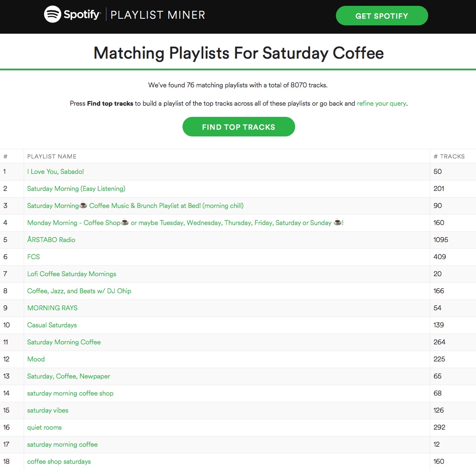Open Saturday Morning (Easy Listening) playlist
476x470 pixels.
point(76,189)
